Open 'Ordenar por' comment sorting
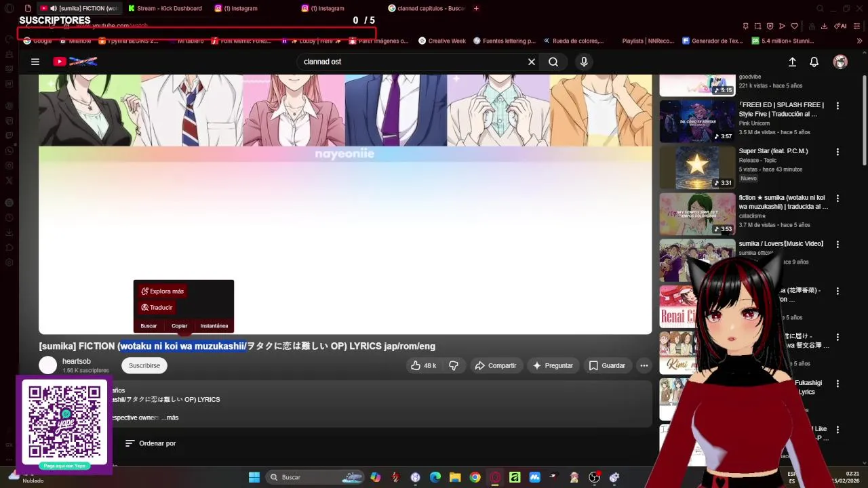This screenshot has width=868, height=488. (x=151, y=443)
